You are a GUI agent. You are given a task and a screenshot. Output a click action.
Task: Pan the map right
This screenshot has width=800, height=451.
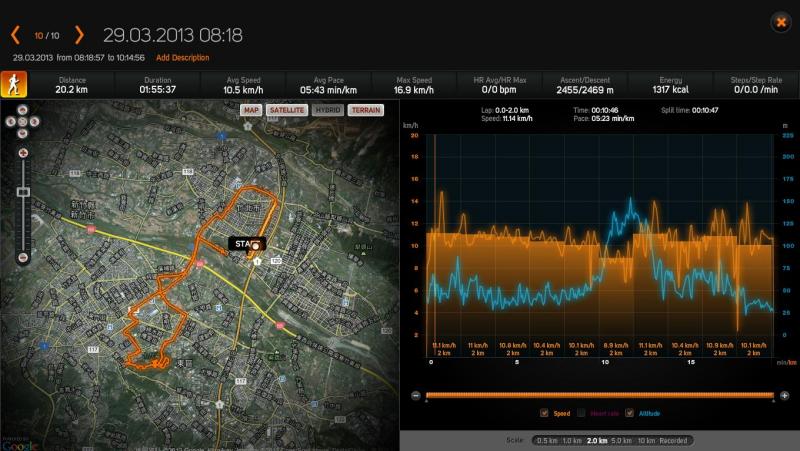34,121
